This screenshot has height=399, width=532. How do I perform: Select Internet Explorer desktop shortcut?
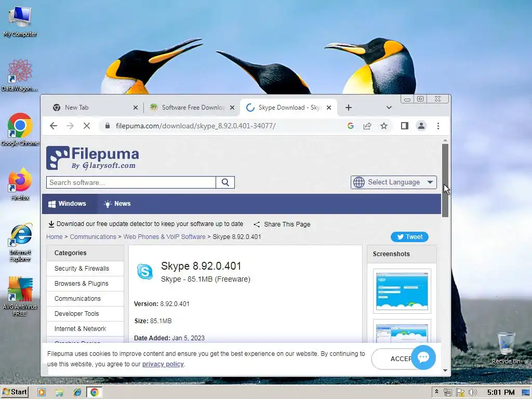click(20, 242)
